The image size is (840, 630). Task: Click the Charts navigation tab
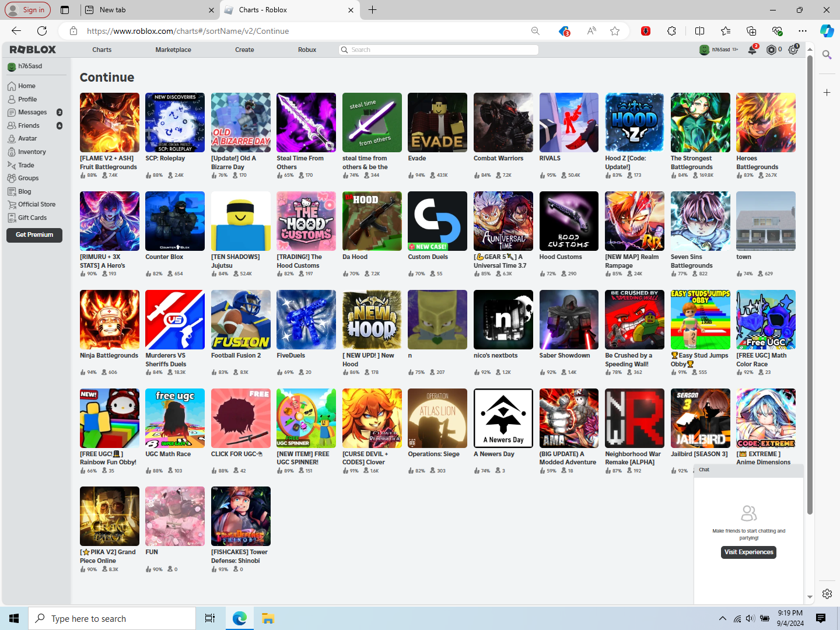(x=101, y=50)
